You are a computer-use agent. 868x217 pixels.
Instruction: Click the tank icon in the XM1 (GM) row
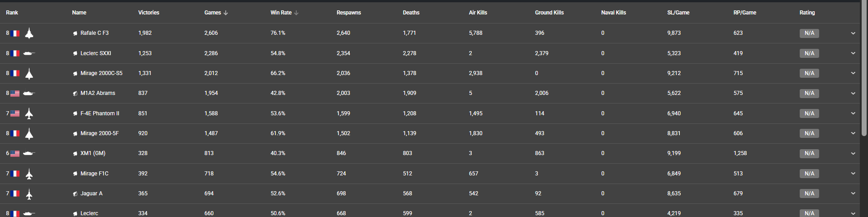click(x=29, y=154)
